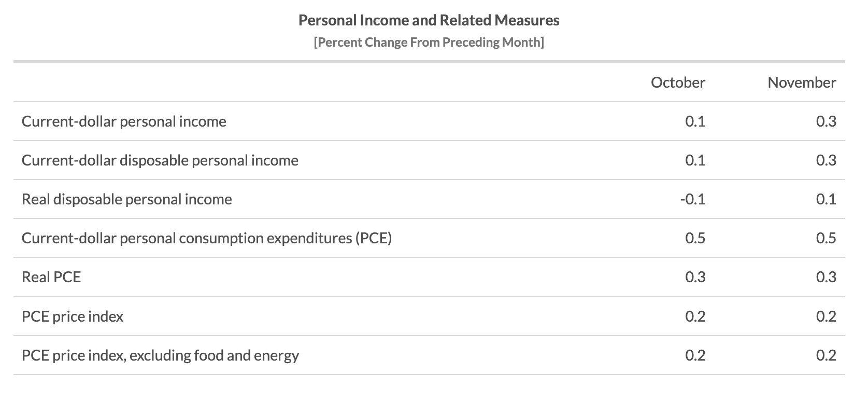Click PCE price index excluding food and energy
868x400 pixels.
[160, 355]
